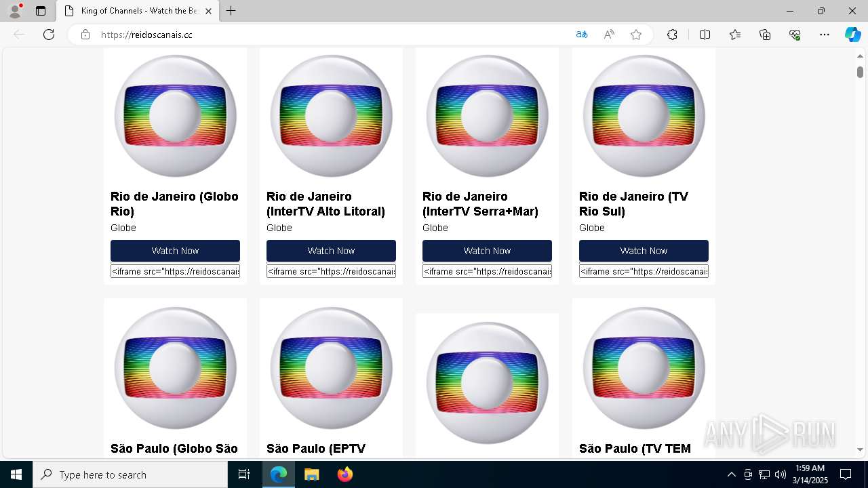
Task: Click Globo logo above São Paulo TV TEM
Action: 644,368
